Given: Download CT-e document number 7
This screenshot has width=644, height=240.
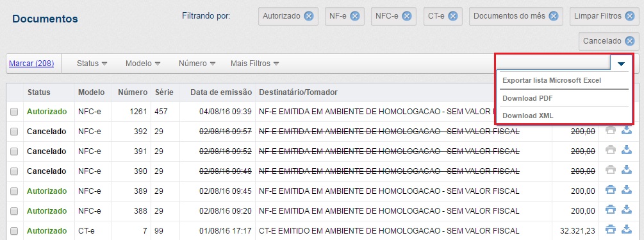Looking at the screenshot, I should point(626,230).
